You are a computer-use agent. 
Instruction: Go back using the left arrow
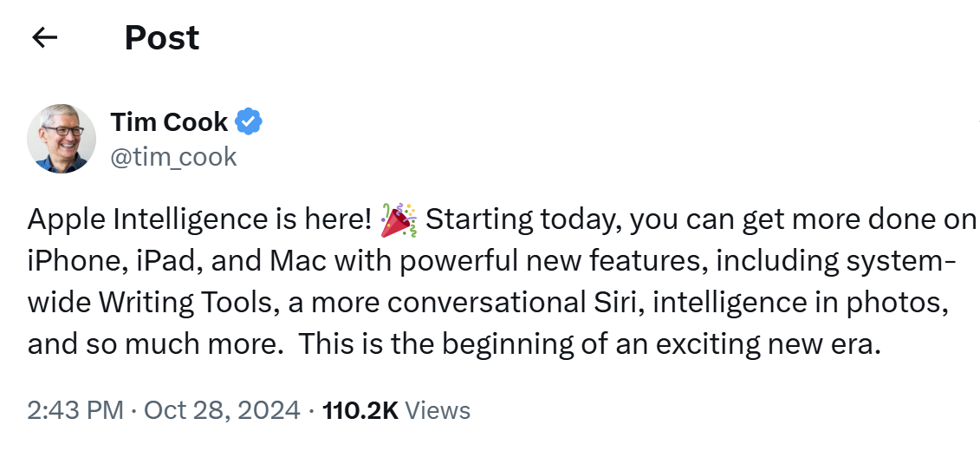pos(44,37)
